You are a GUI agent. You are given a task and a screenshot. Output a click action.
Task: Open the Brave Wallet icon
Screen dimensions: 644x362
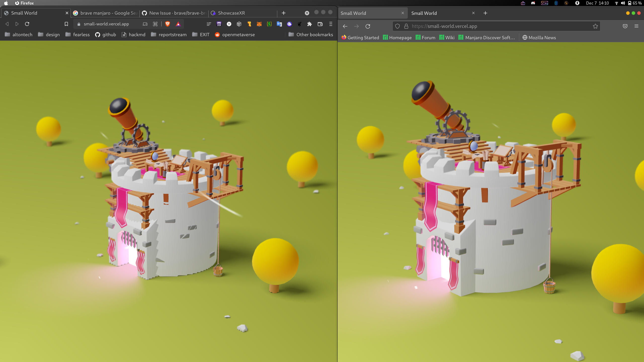[320, 24]
